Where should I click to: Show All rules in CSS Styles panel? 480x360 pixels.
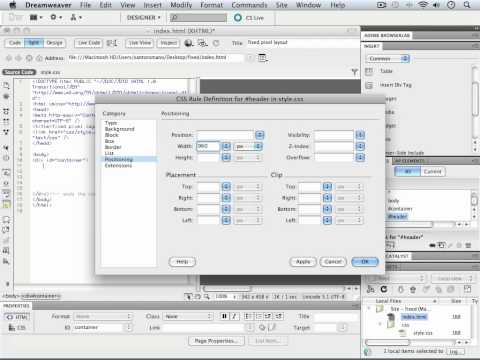(408, 172)
